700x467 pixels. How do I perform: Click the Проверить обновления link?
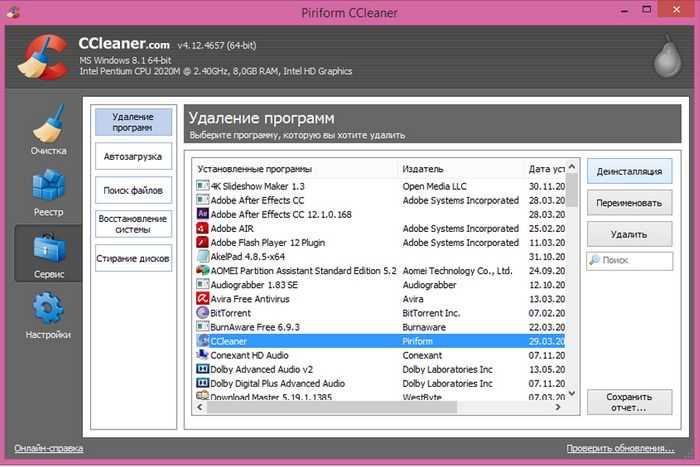click(621, 448)
